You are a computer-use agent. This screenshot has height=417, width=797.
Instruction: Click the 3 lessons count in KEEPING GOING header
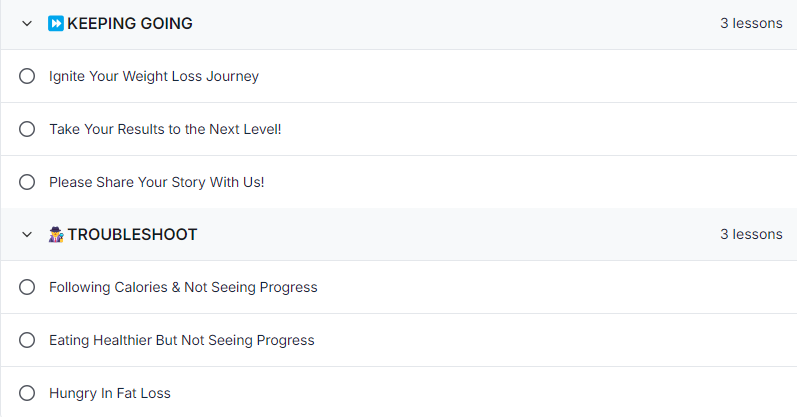click(x=751, y=23)
